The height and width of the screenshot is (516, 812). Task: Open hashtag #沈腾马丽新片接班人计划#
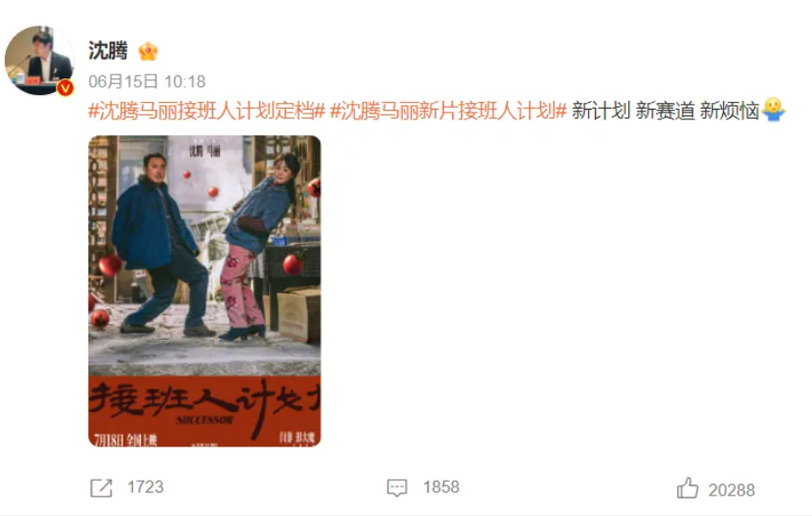448,111
